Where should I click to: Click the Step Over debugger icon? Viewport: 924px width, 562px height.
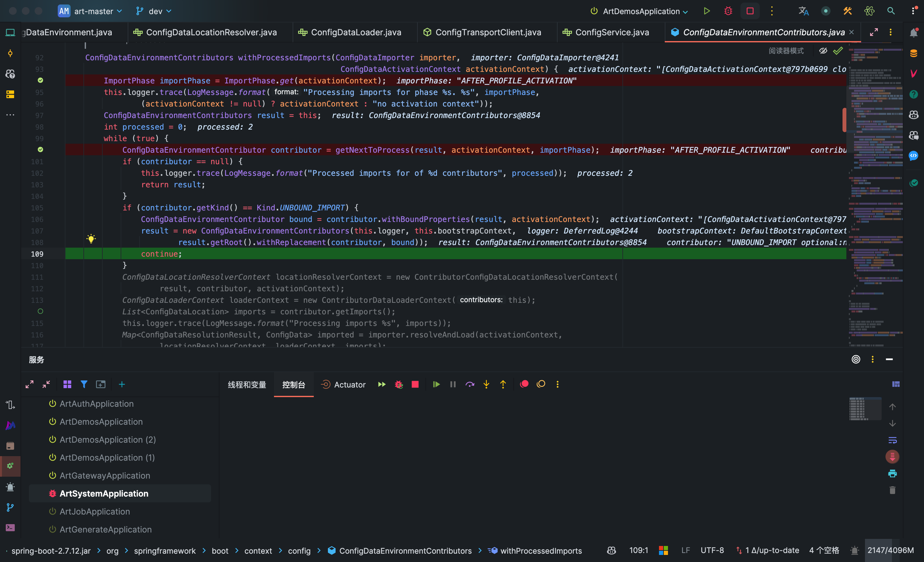(469, 384)
